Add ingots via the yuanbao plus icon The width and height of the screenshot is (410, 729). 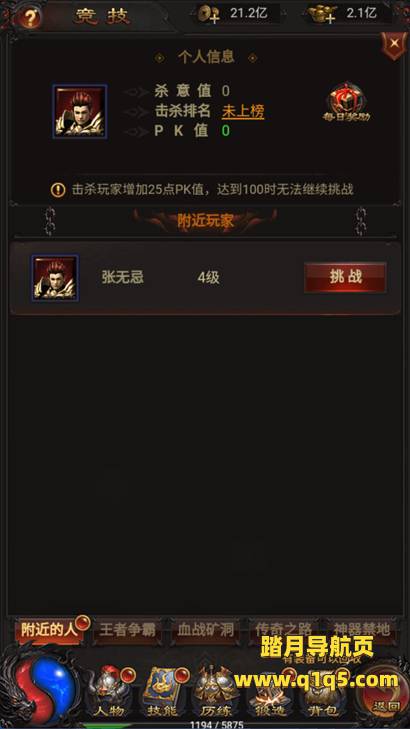pyautogui.click(x=322, y=15)
